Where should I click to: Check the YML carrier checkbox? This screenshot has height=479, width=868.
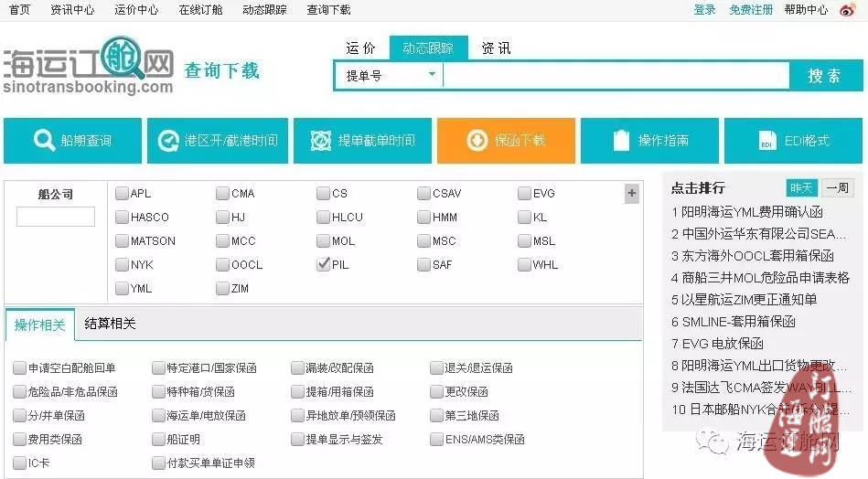point(122,288)
